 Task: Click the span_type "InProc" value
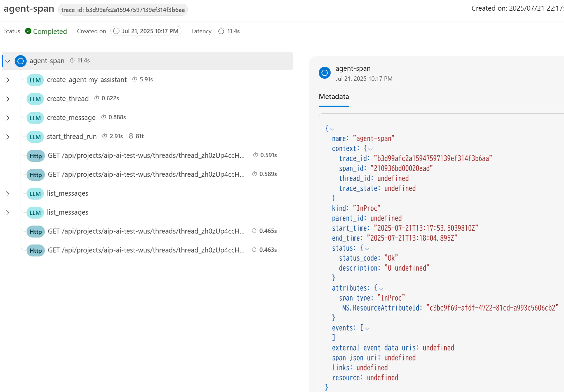pyautogui.click(x=391, y=298)
